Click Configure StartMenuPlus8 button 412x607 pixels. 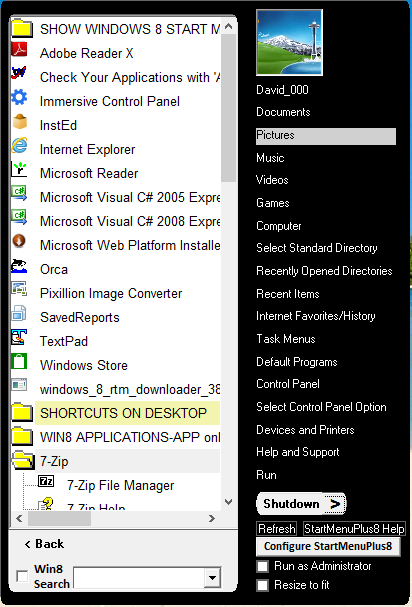(x=328, y=547)
